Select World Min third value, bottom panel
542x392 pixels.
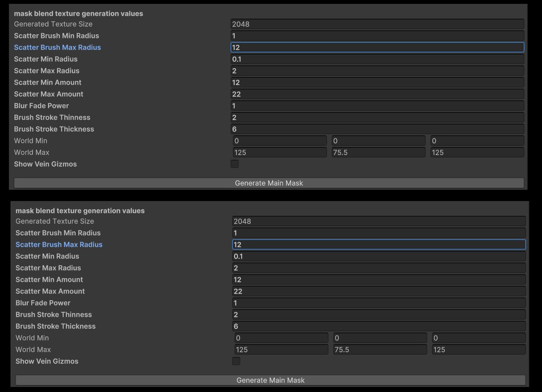479,338
